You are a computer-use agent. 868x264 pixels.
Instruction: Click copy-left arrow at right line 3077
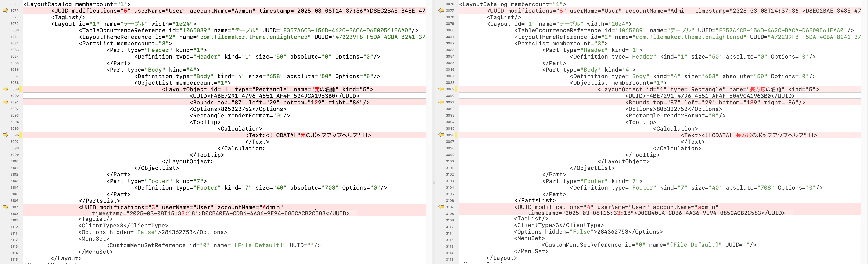441,11
